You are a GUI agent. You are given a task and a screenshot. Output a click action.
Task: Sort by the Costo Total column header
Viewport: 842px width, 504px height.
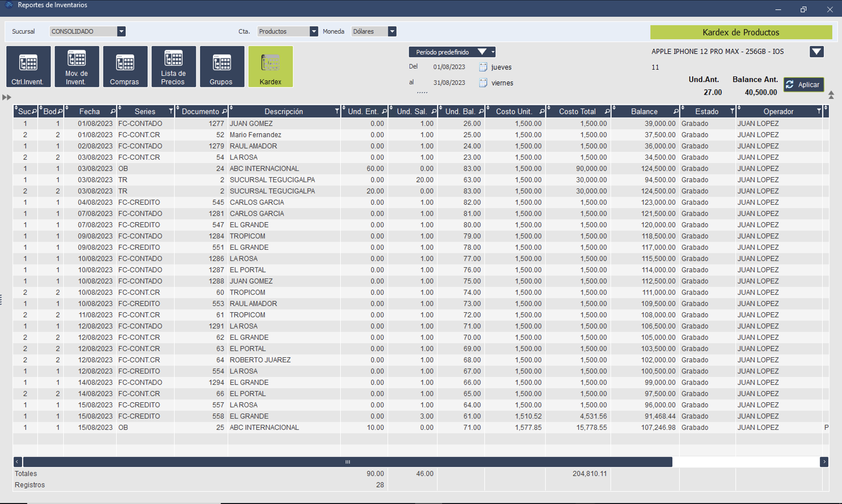point(577,111)
